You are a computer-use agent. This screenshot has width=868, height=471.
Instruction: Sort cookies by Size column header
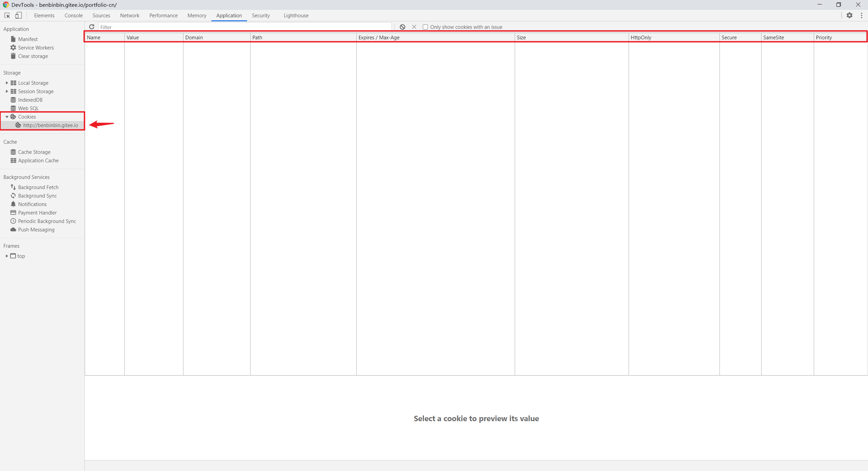(572, 37)
